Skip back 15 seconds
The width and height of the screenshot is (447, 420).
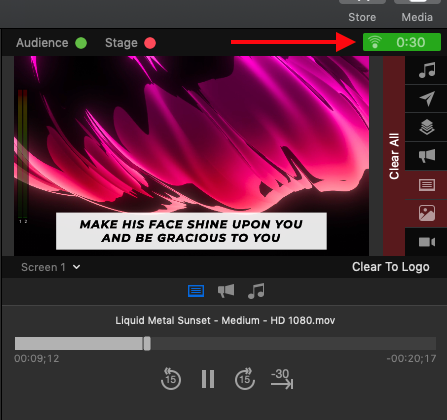(171, 379)
